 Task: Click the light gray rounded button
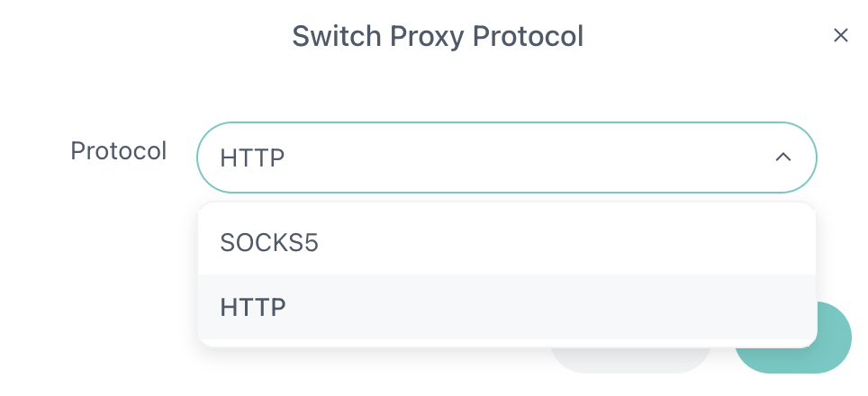tap(630, 360)
